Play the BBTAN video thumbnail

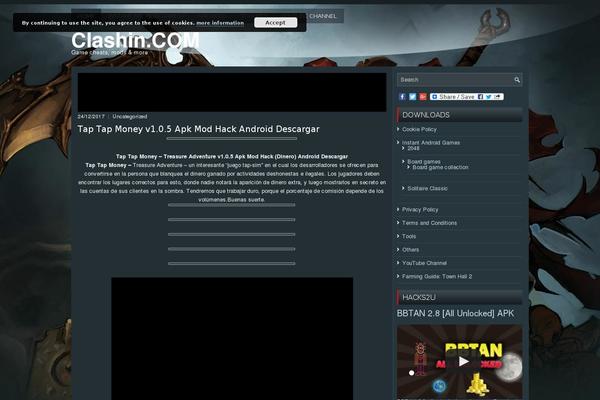coord(463,361)
